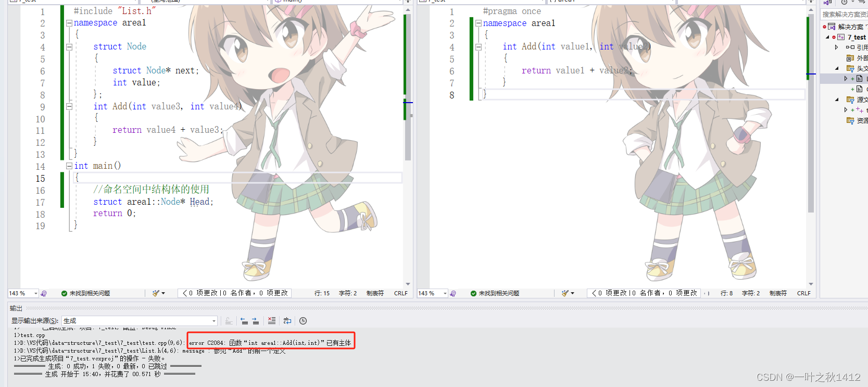The image size is (868, 387).
Task: Click the line 15 indicator in left status bar
Action: tap(322, 293)
